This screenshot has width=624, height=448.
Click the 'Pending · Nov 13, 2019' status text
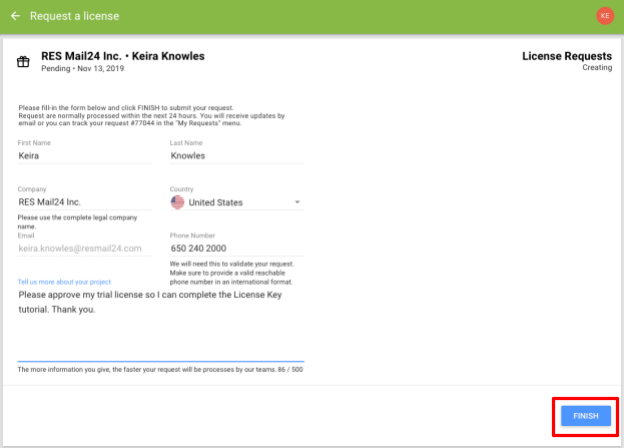(82, 68)
